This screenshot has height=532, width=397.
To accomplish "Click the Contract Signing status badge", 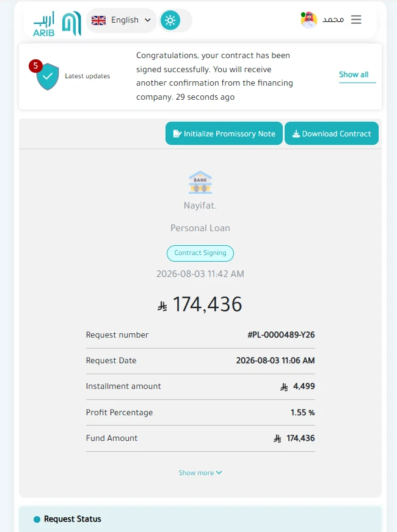I will click(200, 253).
